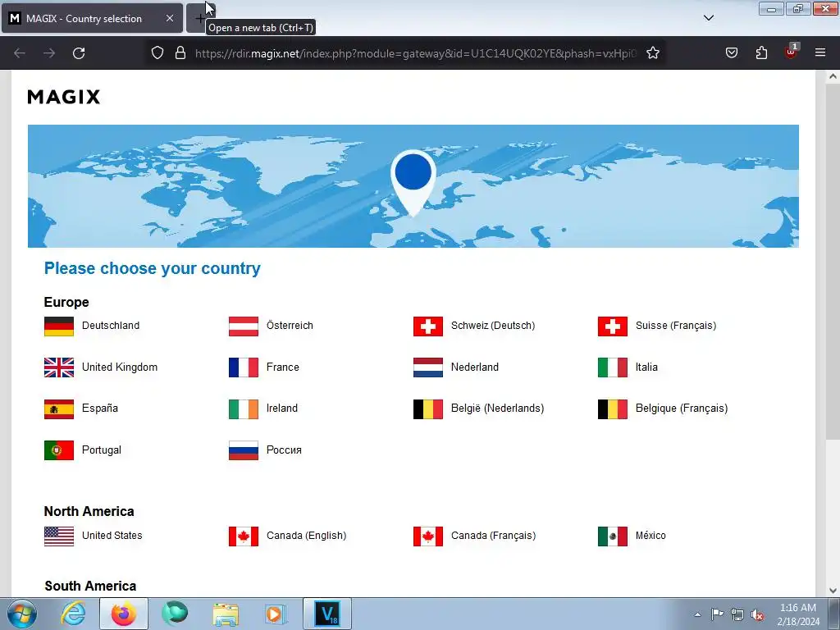Go back to the previous page
840x630 pixels.
(x=20, y=53)
